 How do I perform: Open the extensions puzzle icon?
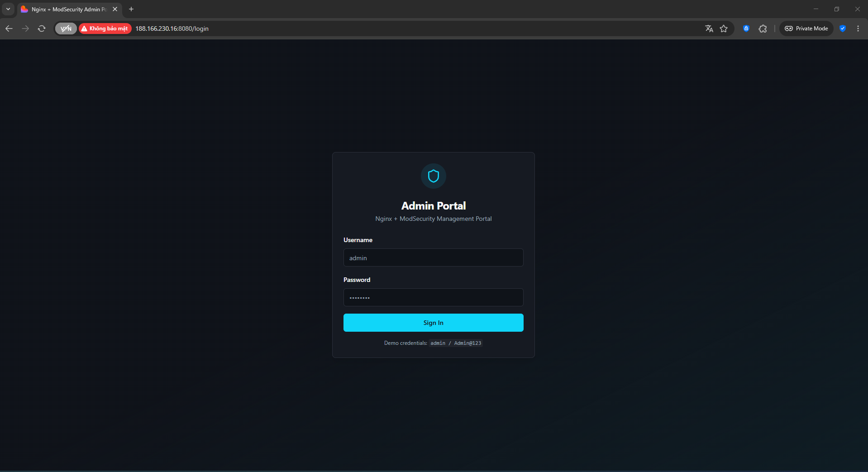(x=763, y=29)
